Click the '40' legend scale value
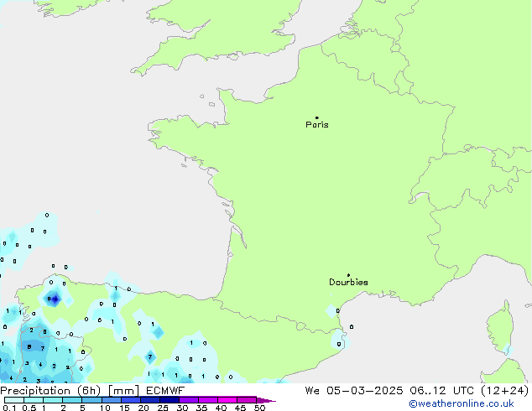Screen dimensions: 532x411 click(x=221, y=408)
